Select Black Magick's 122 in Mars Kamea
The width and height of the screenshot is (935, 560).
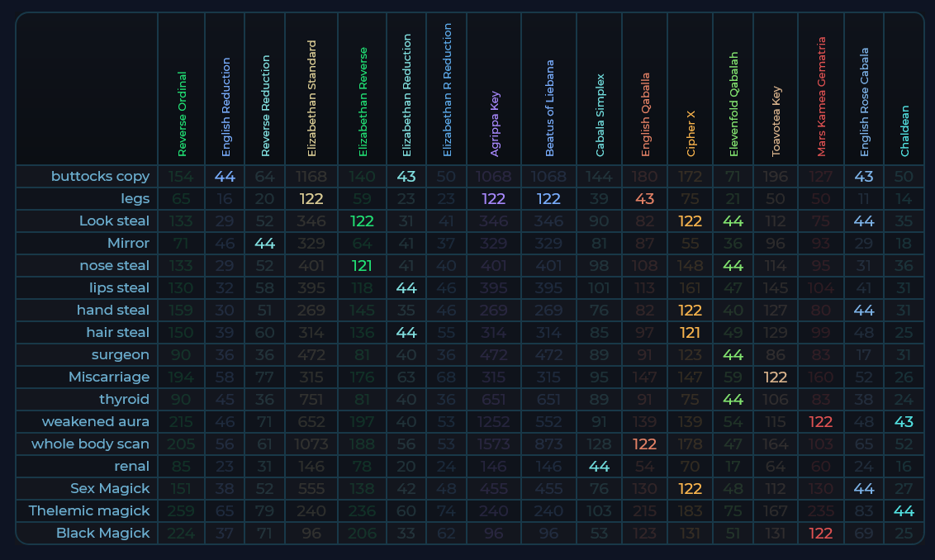tap(821, 533)
